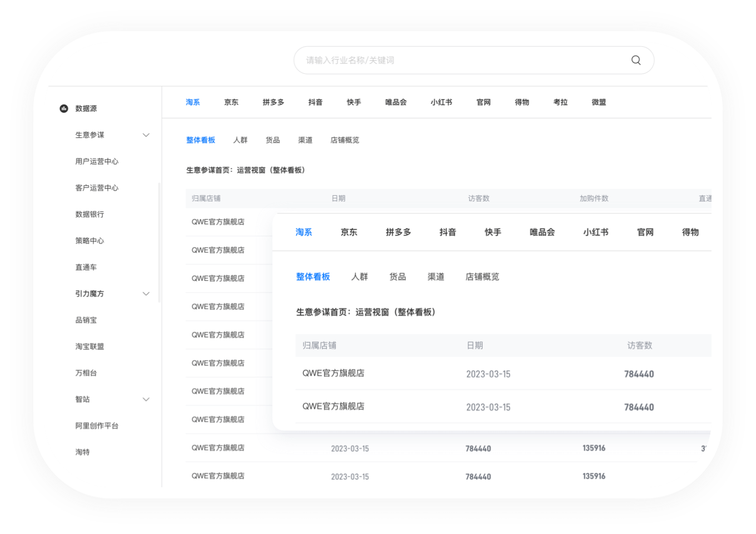Select 淘特 at the sidebar bottom
The width and height of the screenshot is (756, 534).
[82, 452]
